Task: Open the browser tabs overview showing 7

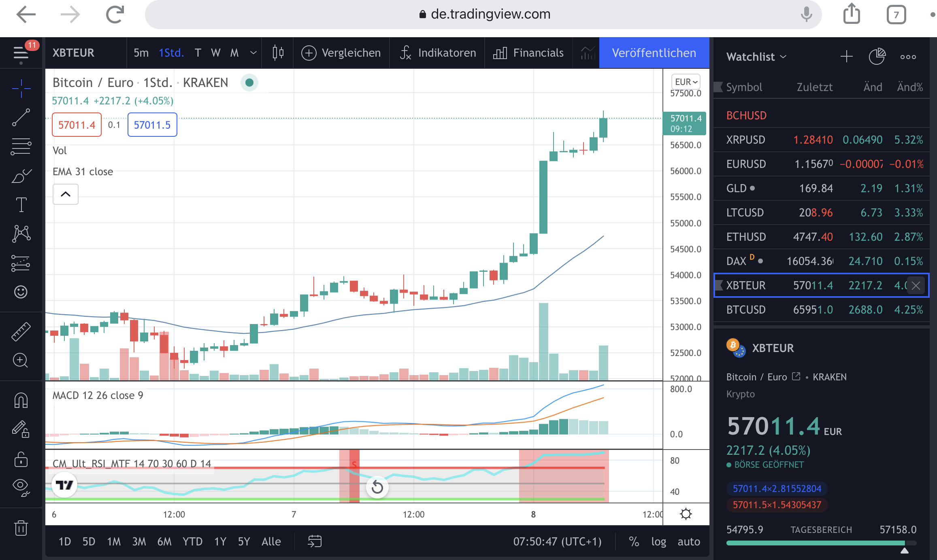Action: pos(896,15)
